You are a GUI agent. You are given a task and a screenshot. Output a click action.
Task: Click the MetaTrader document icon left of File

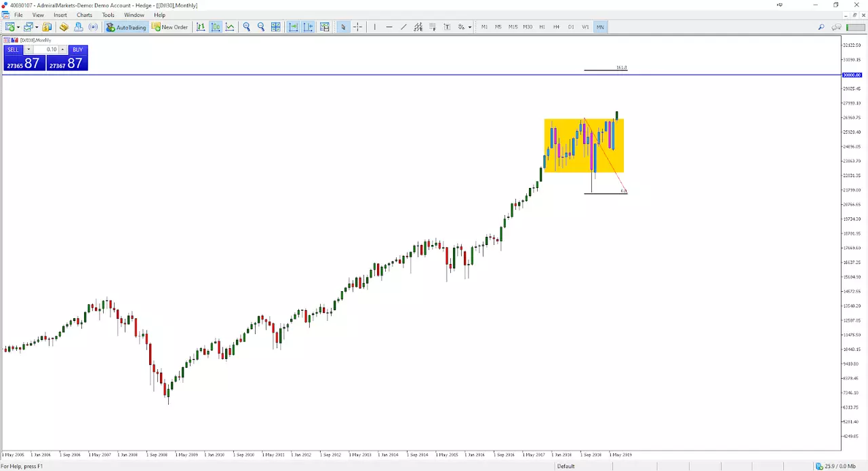click(5, 15)
